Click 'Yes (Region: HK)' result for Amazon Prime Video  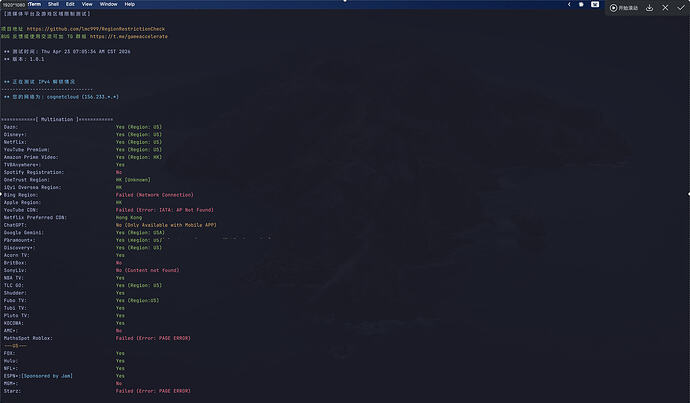pos(139,157)
